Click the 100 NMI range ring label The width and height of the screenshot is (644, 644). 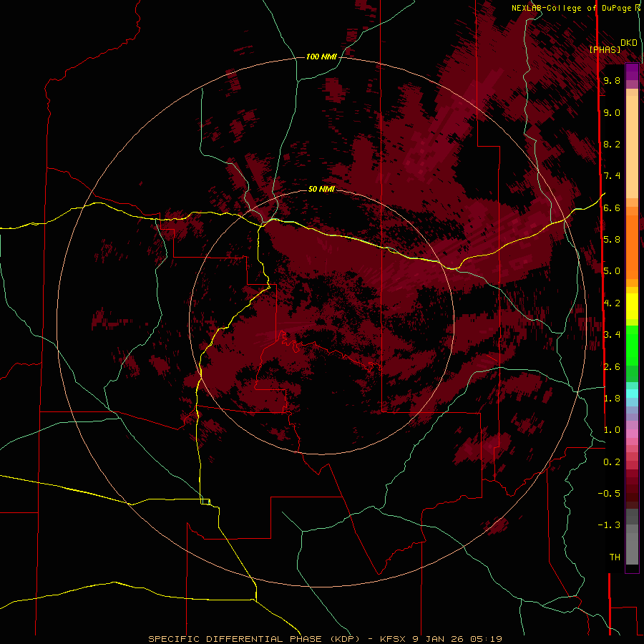click(321, 57)
